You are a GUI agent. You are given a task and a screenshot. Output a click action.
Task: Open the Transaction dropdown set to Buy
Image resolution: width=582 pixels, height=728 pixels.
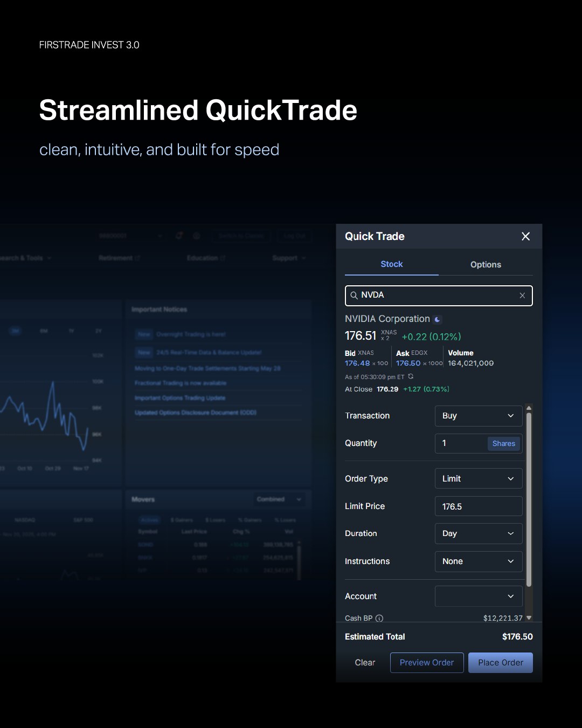pos(479,416)
